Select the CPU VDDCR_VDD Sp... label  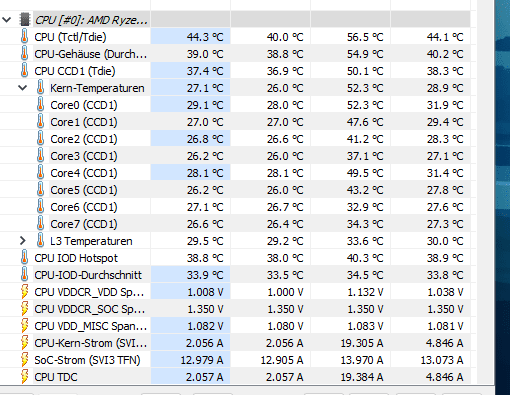click(x=89, y=292)
